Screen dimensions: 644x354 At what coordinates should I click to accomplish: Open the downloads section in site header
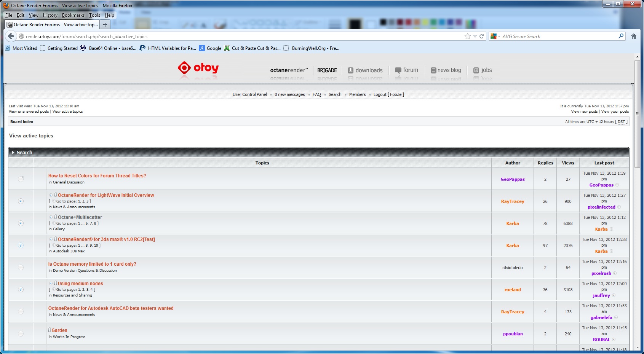pyautogui.click(x=365, y=70)
